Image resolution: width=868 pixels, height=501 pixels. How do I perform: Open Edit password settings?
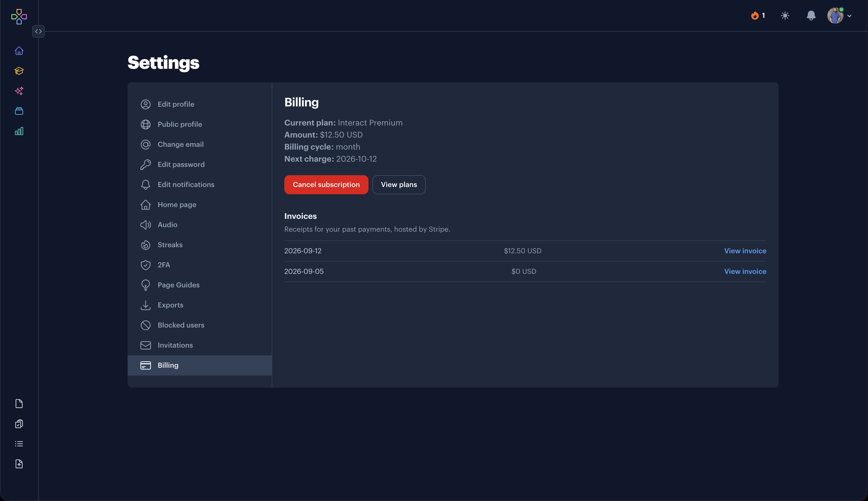tap(200, 164)
